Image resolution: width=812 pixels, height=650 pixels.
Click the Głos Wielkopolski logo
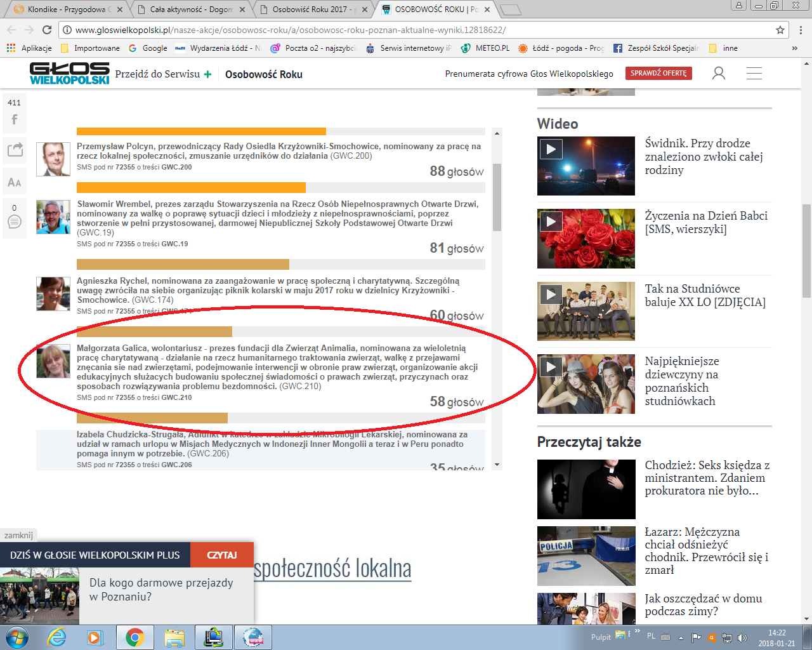69,74
